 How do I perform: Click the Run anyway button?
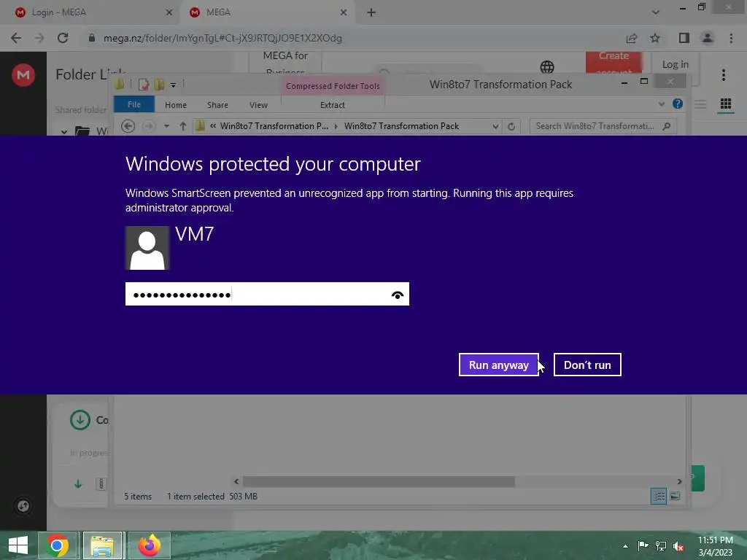coord(499,365)
